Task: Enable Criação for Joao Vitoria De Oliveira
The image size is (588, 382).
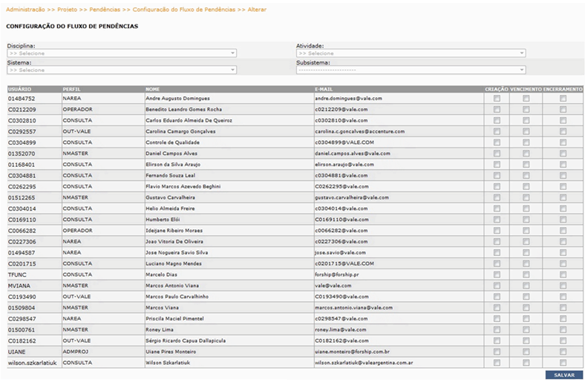Action: 497,242
